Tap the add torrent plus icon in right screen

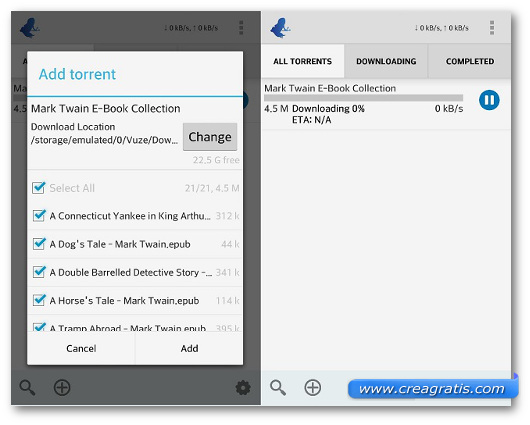313,387
